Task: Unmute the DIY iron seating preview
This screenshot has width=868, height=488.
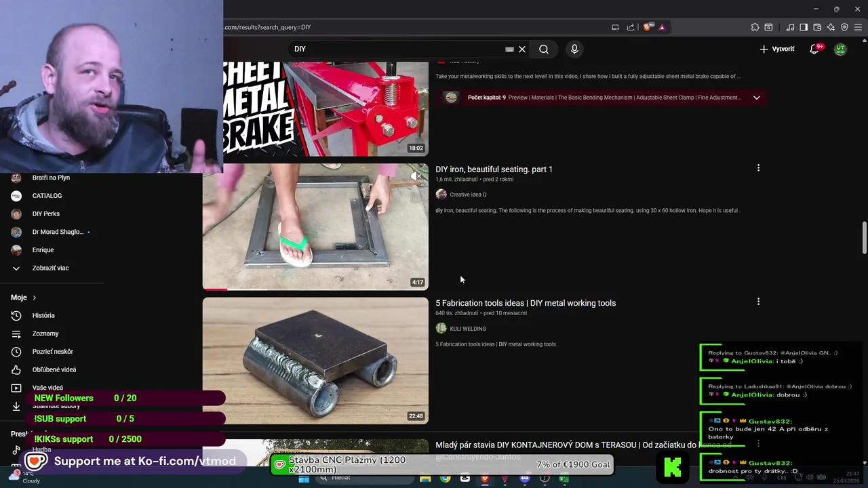Action: 417,176
